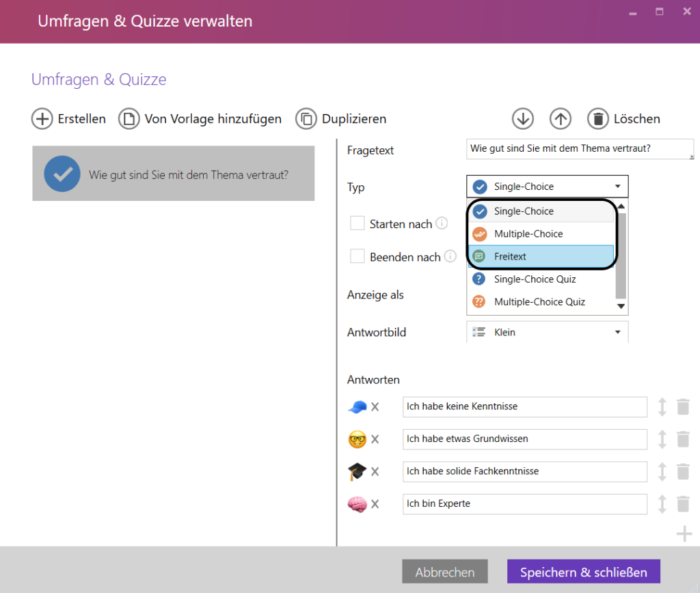Click Speichern & schließen

(x=584, y=572)
